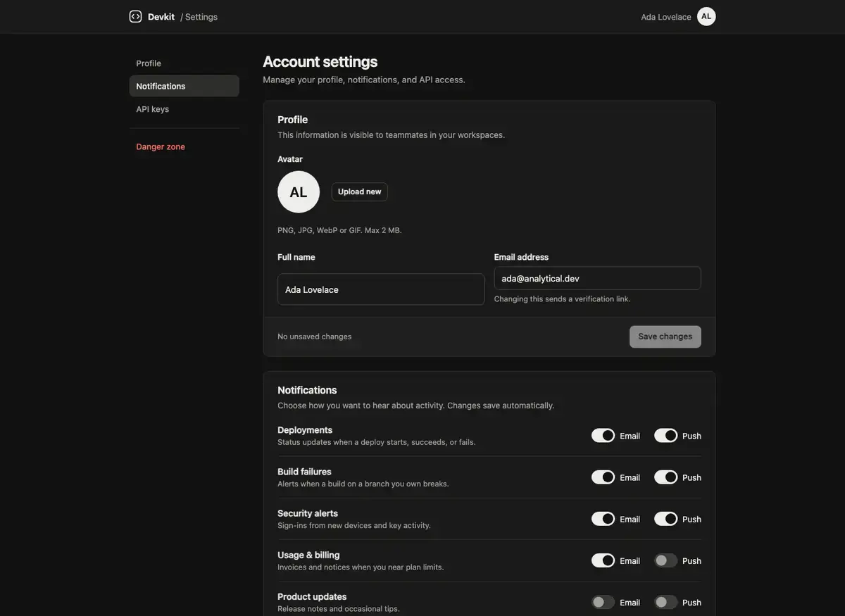This screenshot has height=616, width=845.
Task: Enable Product updates email switch
Action: pos(603,602)
